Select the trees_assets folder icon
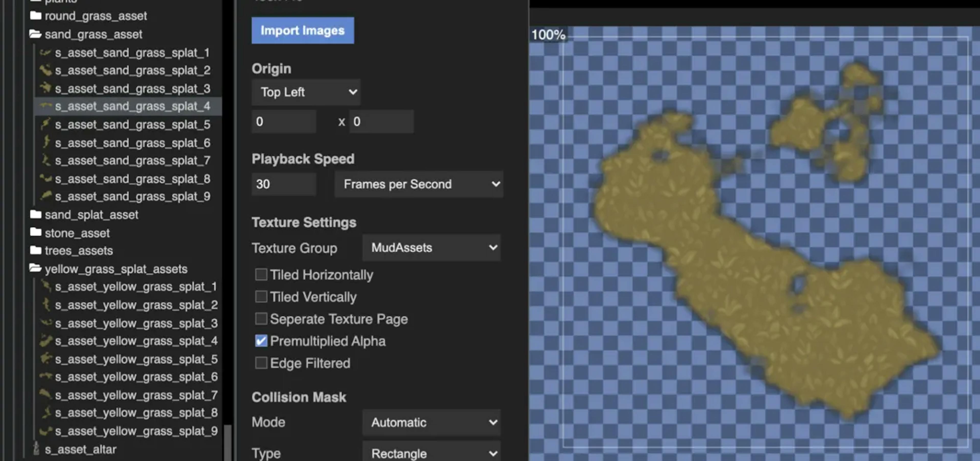Viewport: 980px width, 461px height. (x=36, y=250)
